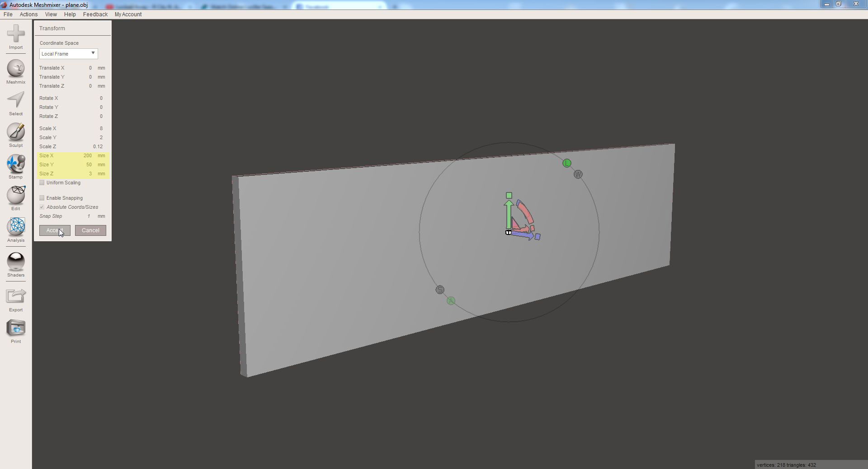This screenshot has width=868, height=469.
Task: Tick the Enable Snapping checkbox
Action: coord(42,198)
